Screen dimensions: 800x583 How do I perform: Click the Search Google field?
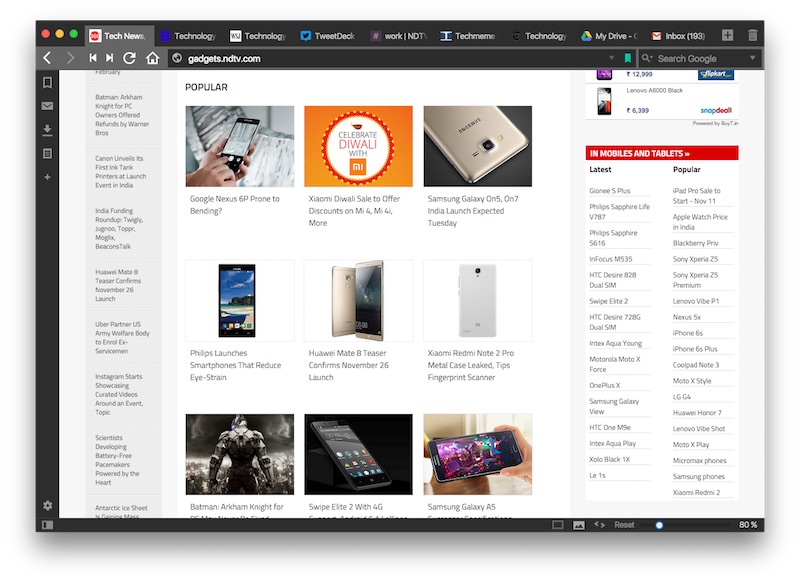point(698,58)
